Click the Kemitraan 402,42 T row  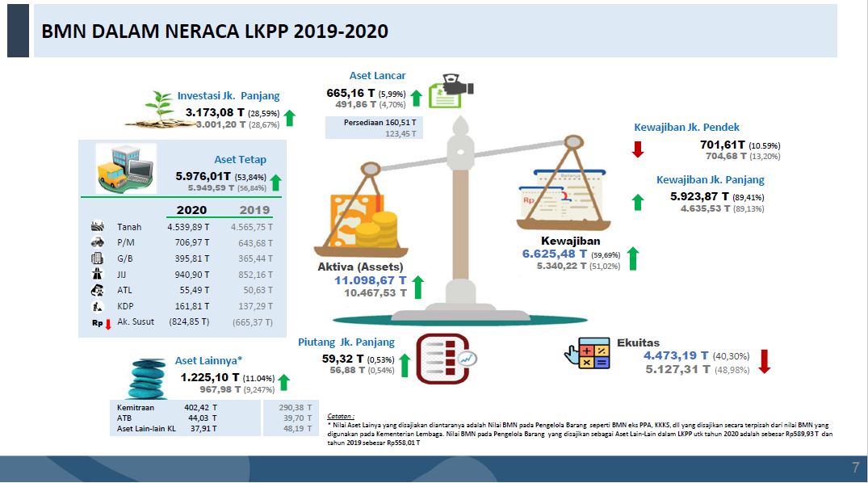pos(167,408)
